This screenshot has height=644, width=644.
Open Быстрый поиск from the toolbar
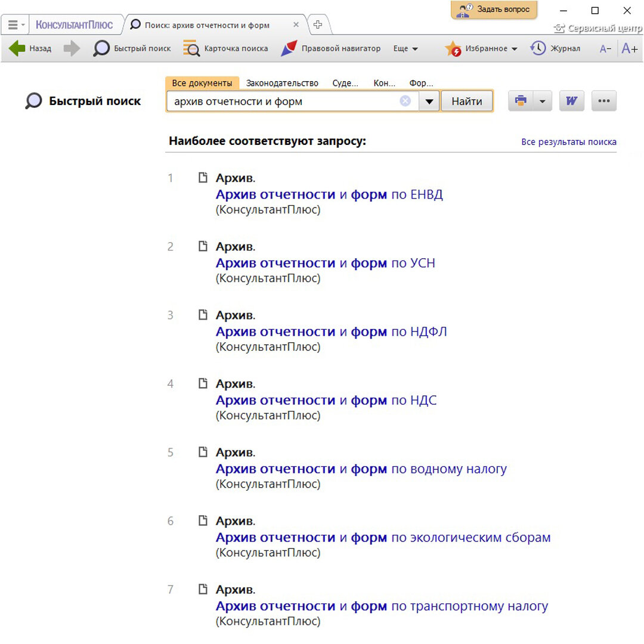(x=132, y=48)
